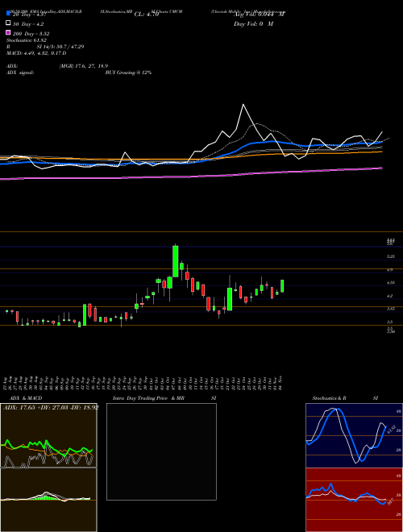Click the last green candlestick on the right
The image size is (403, 532).
click(x=282, y=285)
